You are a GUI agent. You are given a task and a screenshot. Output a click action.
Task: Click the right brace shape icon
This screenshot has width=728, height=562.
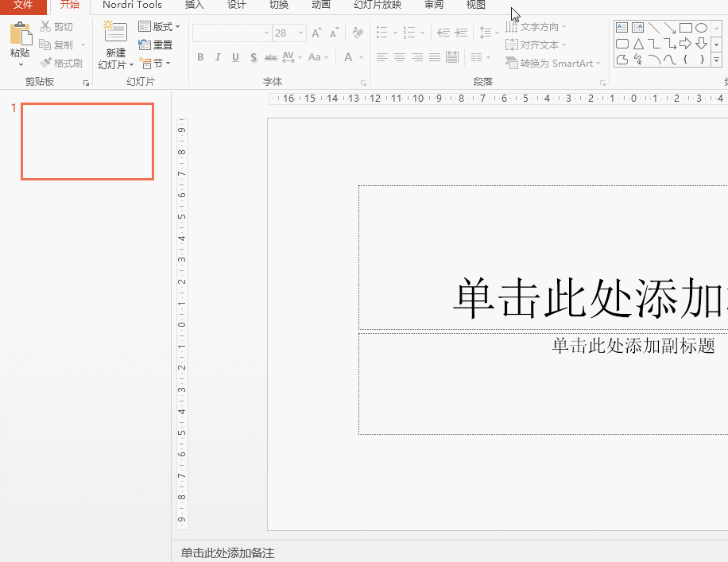pos(702,60)
